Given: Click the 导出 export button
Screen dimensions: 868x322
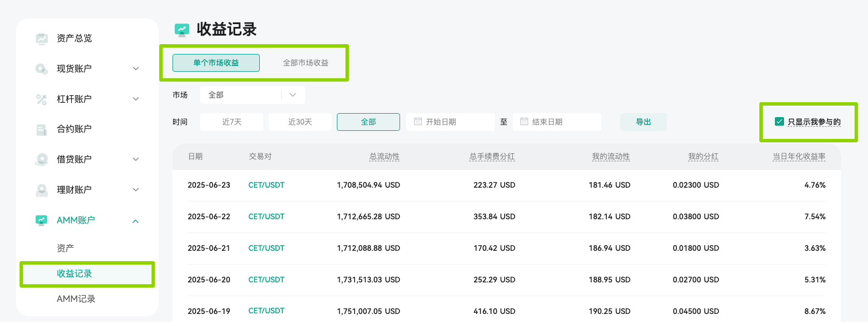Looking at the screenshot, I should pyautogui.click(x=643, y=122).
